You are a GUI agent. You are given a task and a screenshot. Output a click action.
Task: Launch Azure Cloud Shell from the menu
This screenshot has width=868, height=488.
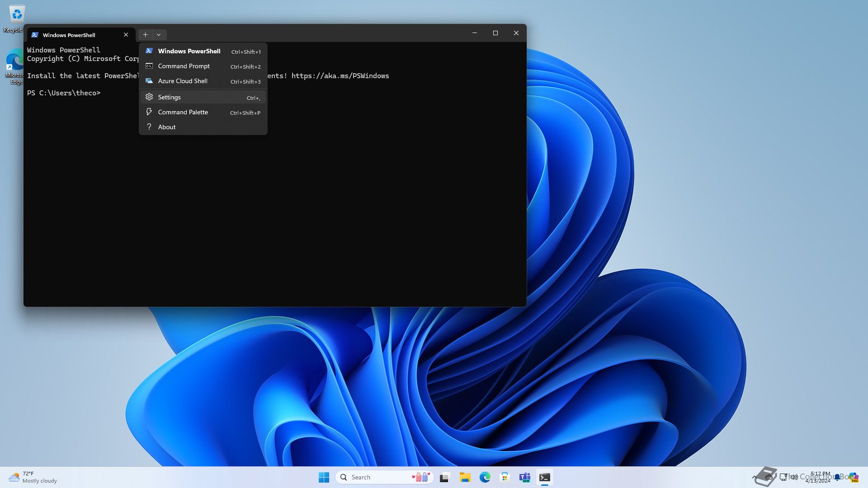coord(203,81)
